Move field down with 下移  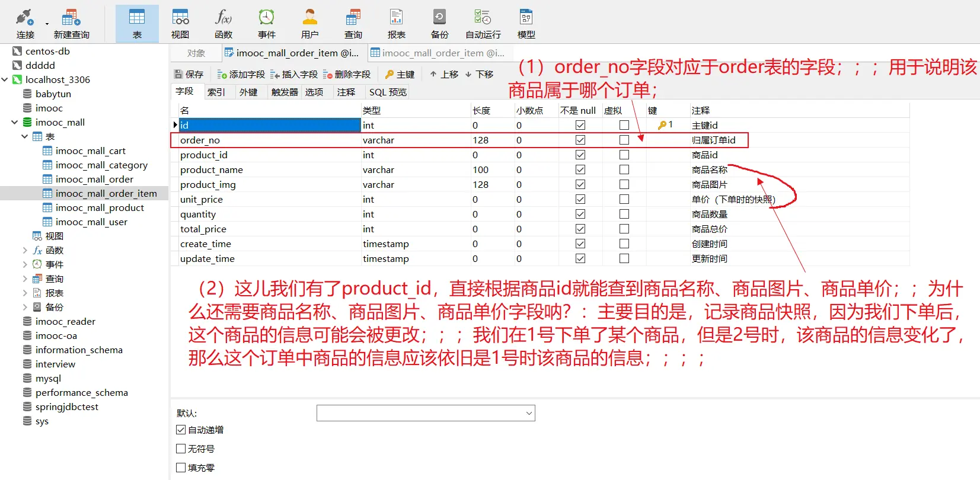point(479,74)
